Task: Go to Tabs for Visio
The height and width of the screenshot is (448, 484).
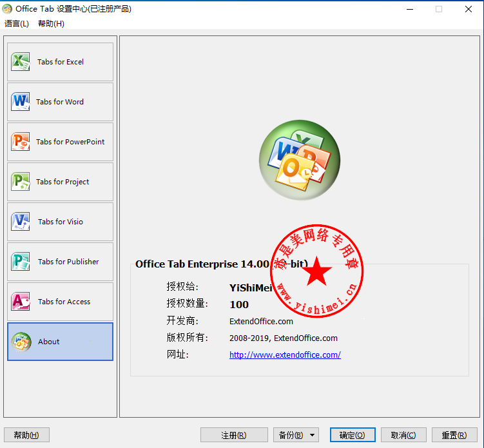Action: tap(60, 222)
